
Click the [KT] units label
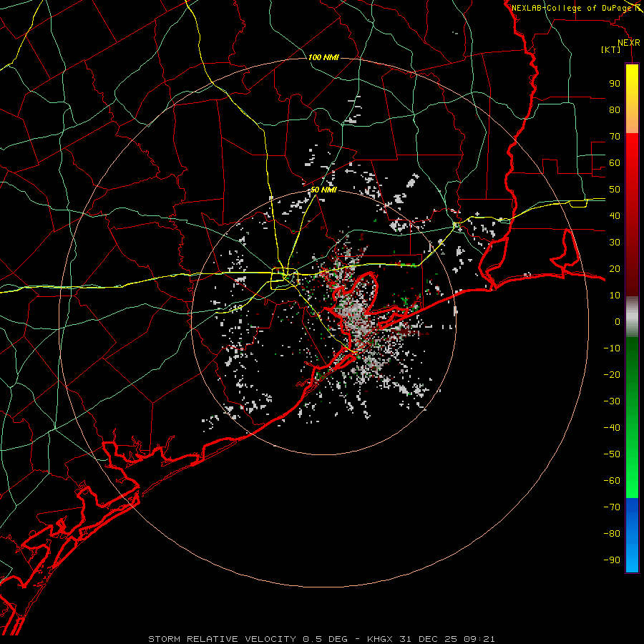611,49
